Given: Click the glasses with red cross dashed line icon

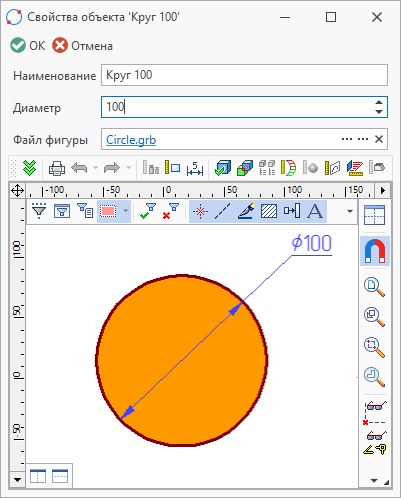Looking at the screenshot, I should coord(375,413).
